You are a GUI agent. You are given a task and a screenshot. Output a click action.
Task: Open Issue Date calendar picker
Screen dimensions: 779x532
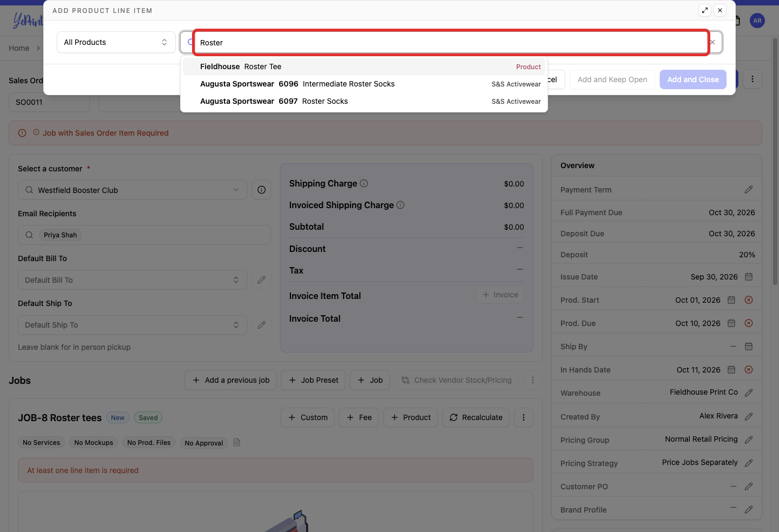coord(749,276)
